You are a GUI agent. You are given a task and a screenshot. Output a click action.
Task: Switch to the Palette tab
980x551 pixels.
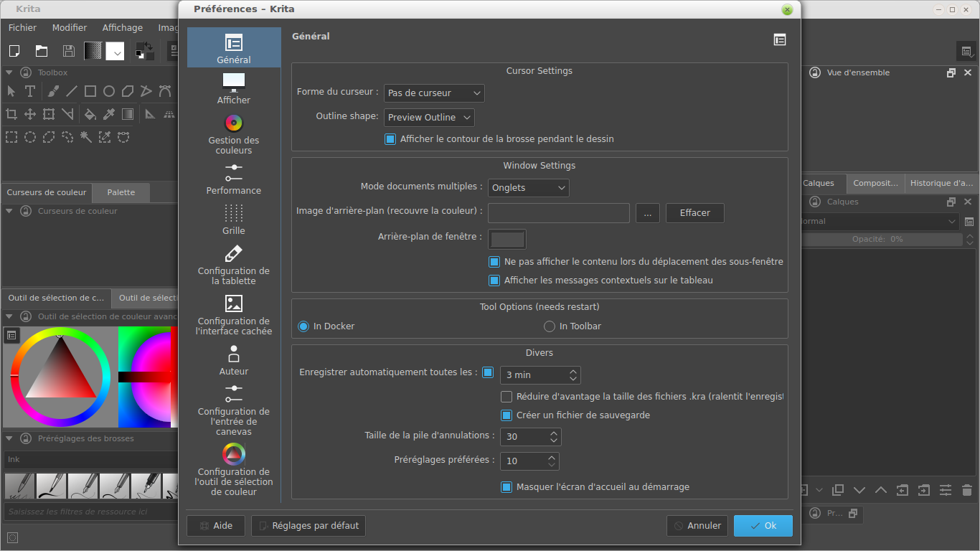[x=121, y=192]
